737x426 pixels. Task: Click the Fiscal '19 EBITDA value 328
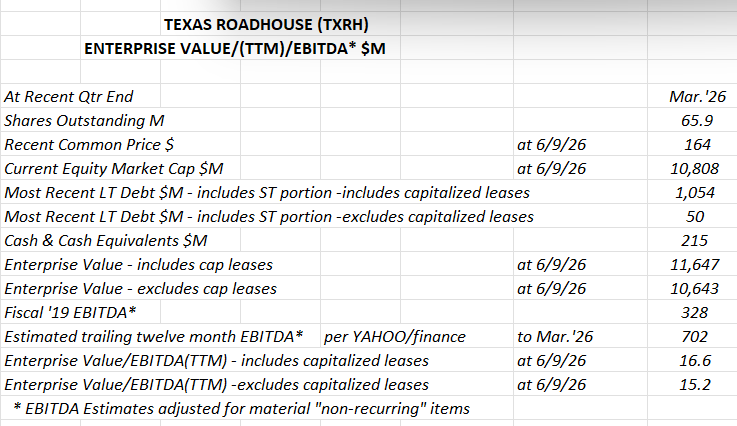tap(695, 312)
